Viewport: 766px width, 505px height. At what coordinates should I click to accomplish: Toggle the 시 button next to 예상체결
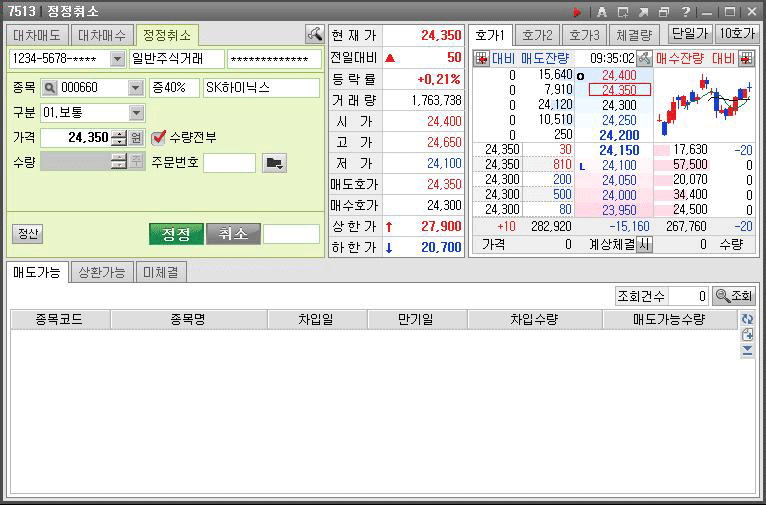click(644, 244)
